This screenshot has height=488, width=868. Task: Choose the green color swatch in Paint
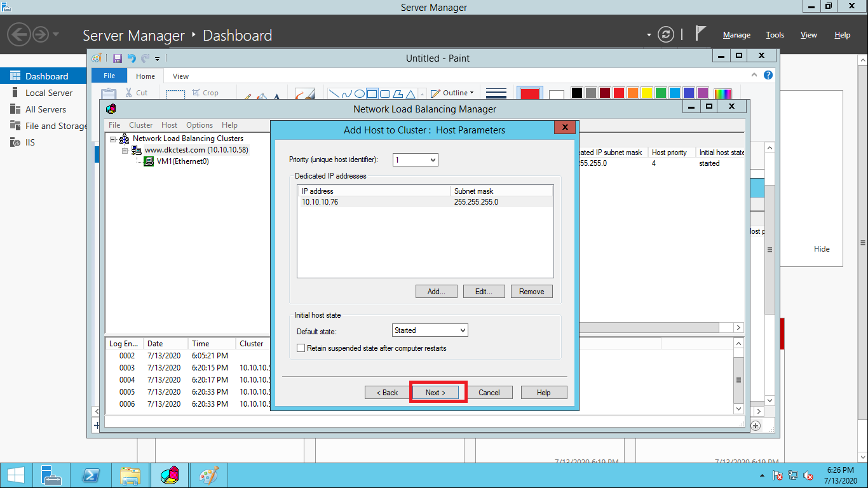tap(661, 93)
